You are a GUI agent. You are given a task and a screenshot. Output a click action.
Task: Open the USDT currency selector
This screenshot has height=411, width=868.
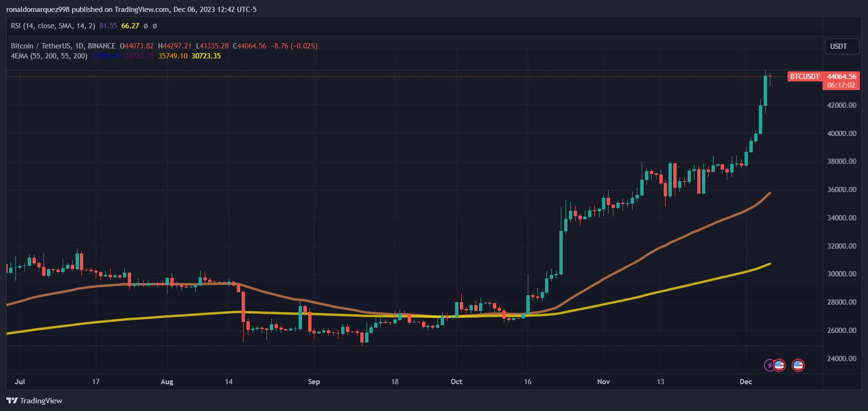(x=842, y=46)
